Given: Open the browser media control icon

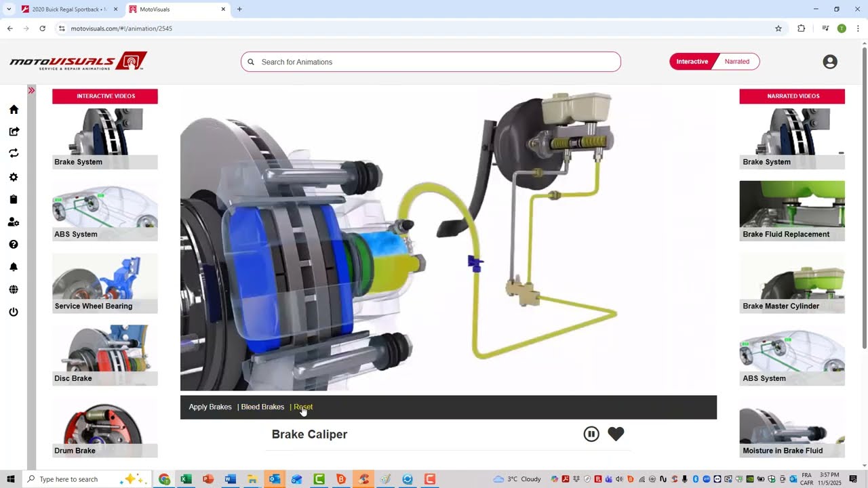Looking at the screenshot, I should (x=825, y=28).
